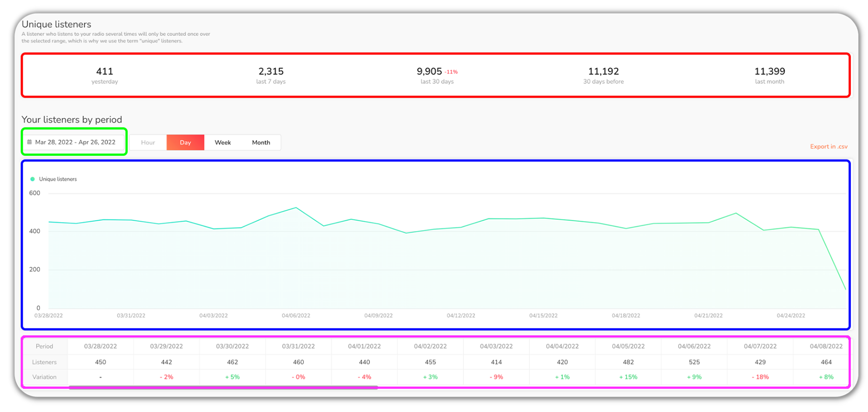
Task: Click the green Unique listeners legend dot
Action: pyautogui.click(x=32, y=179)
